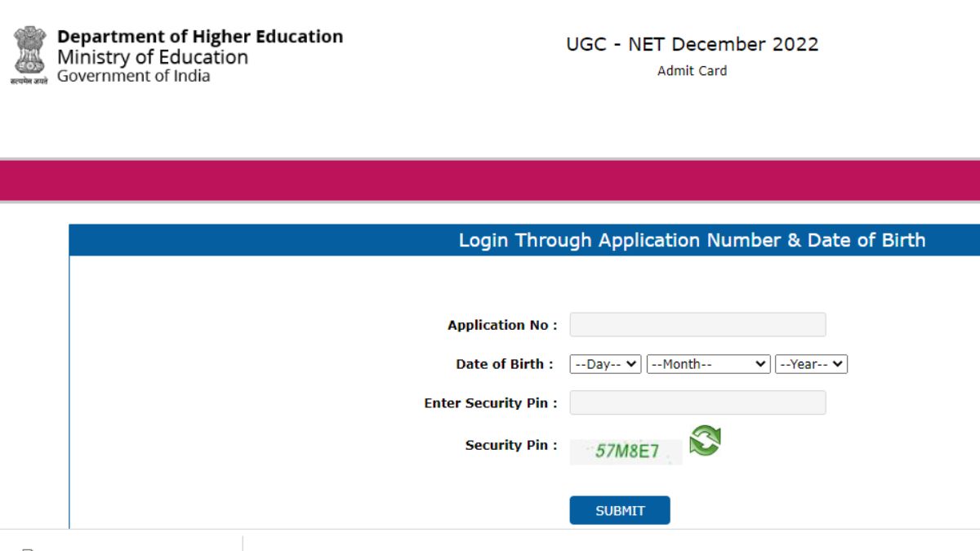Screen dimensions: 980x551
Task: Refresh the security pin captcha
Action: coord(705,441)
